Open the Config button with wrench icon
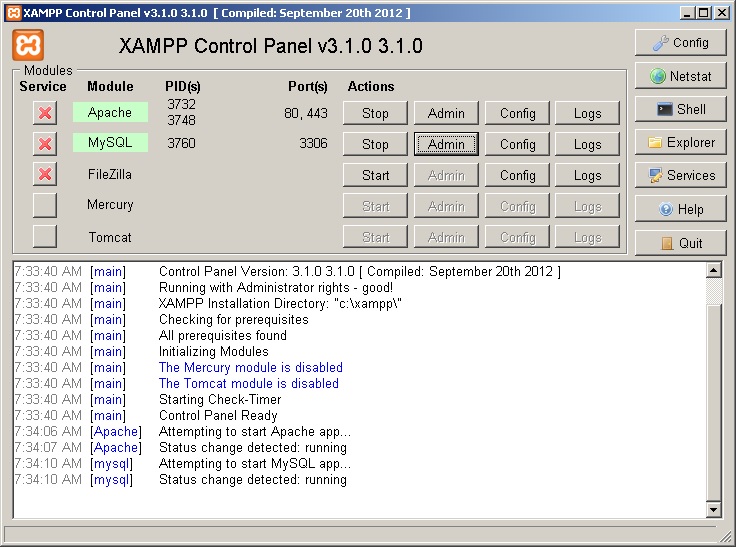This screenshot has height=547, width=736. [x=680, y=43]
